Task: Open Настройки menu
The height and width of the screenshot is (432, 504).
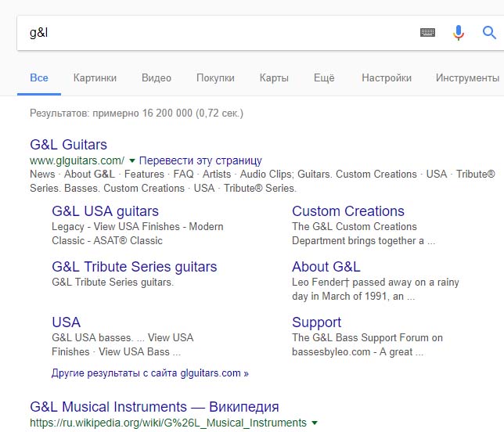Action: [x=387, y=77]
